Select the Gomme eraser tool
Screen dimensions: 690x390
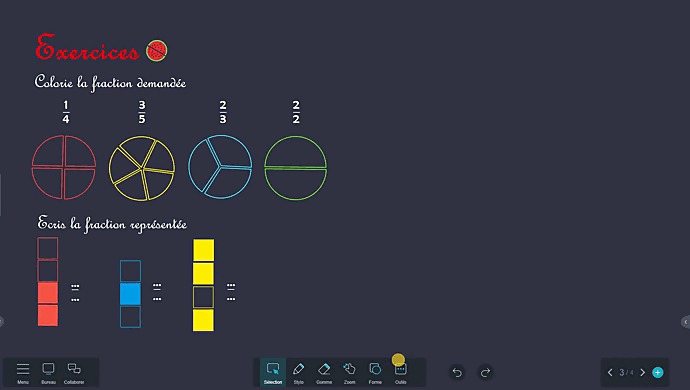(x=324, y=372)
